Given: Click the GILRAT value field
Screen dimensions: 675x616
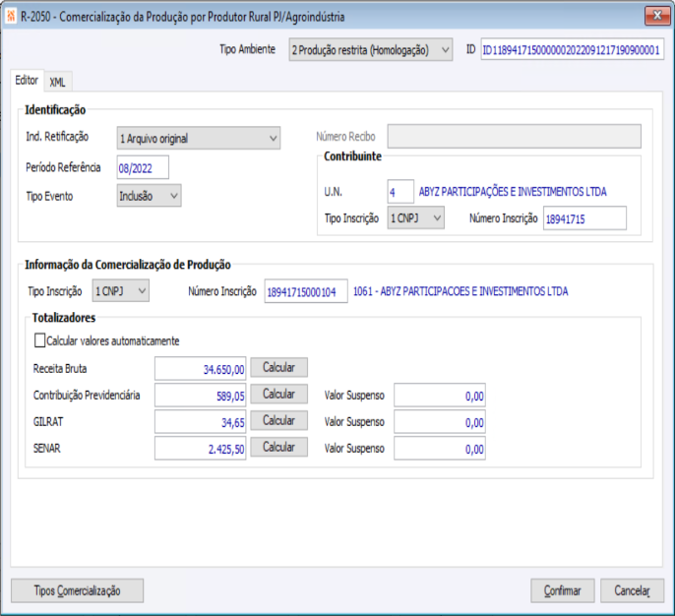Looking at the screenshot, I should click(x=200, y=422).
